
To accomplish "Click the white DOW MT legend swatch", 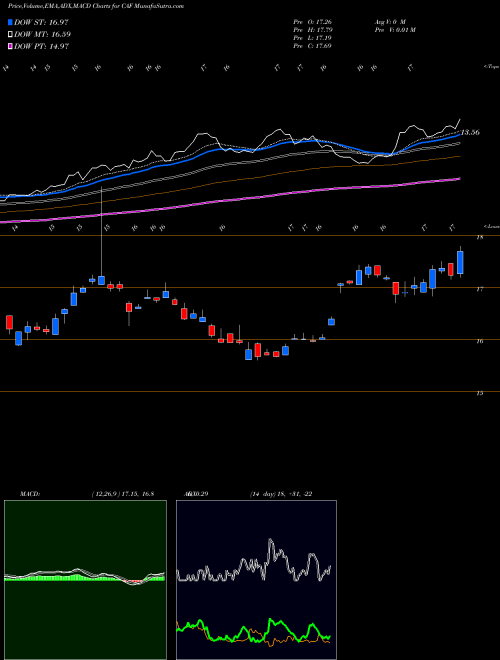I will (10, 35).
